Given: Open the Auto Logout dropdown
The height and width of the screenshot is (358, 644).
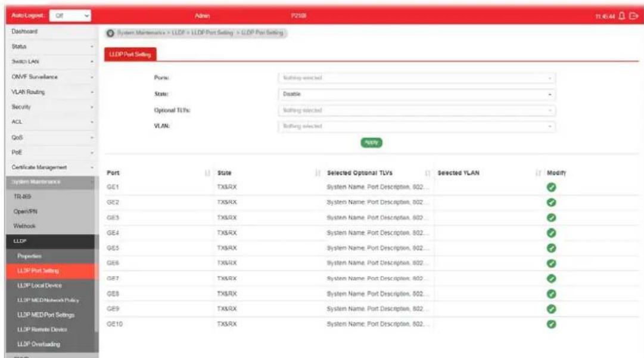Looking at the screenshot, I should (x=70, y=15).
